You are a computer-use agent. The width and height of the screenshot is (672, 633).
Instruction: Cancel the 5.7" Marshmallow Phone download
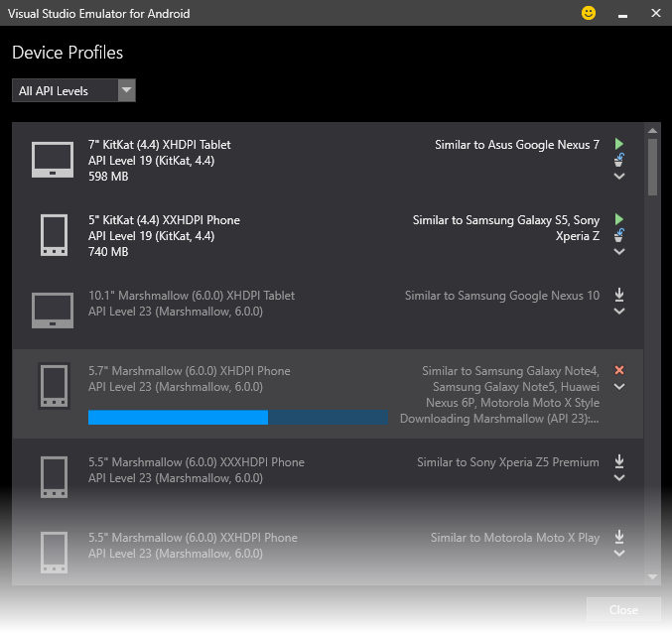tap(619, 370)
